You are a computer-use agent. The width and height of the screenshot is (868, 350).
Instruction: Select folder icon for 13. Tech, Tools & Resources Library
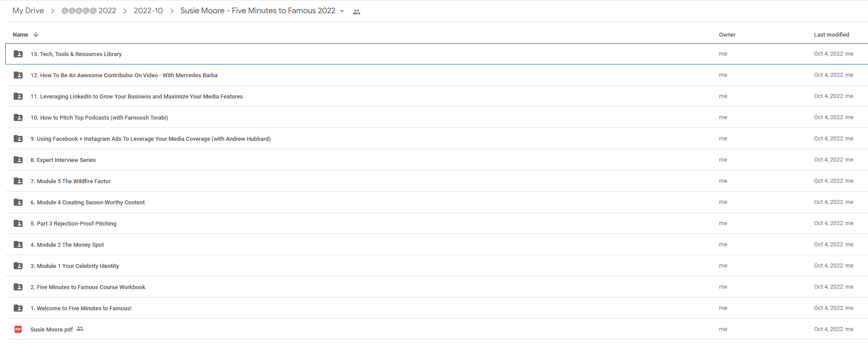(x=18, y=54)
